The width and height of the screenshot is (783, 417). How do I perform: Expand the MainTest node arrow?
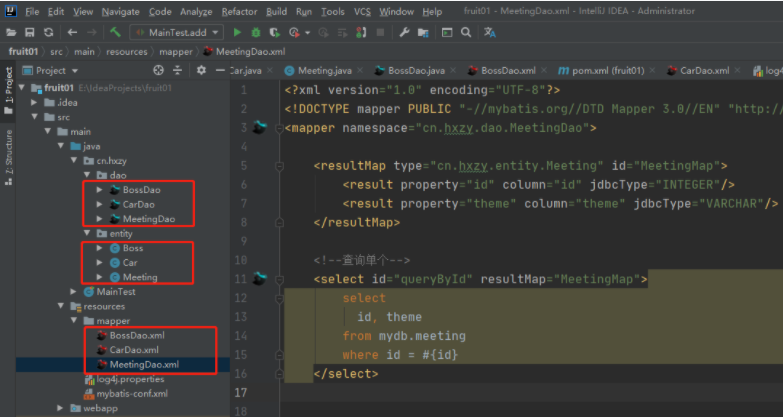click(x=74, y=292)
